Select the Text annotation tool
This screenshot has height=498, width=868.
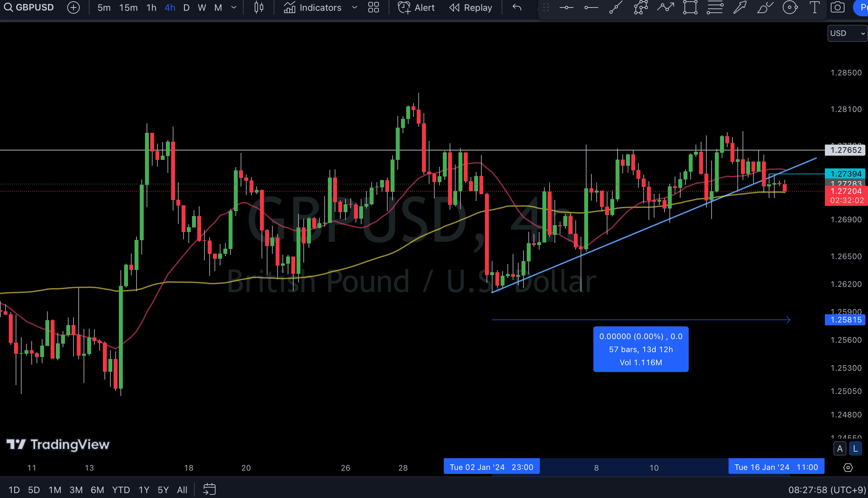tap(814, 8)
